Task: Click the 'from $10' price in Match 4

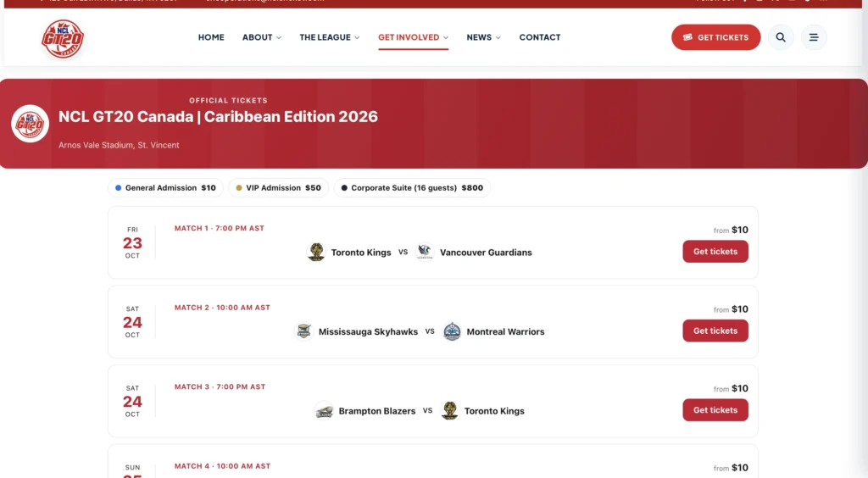Action: [x=731, y=468]
